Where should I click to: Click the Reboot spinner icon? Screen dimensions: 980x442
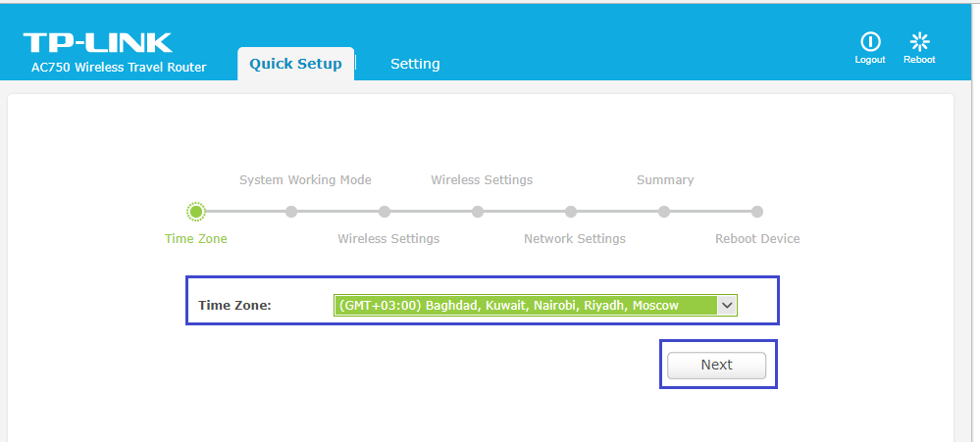(x=919, y=42)
